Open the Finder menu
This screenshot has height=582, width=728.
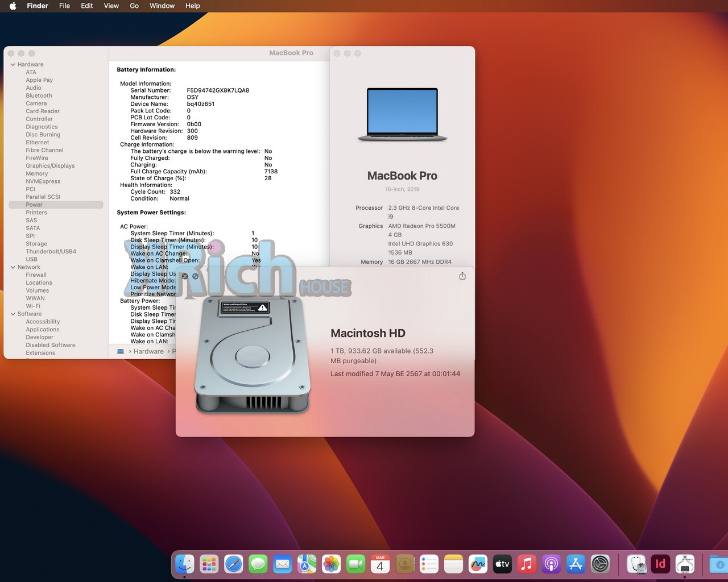click(x=38, y=6)
